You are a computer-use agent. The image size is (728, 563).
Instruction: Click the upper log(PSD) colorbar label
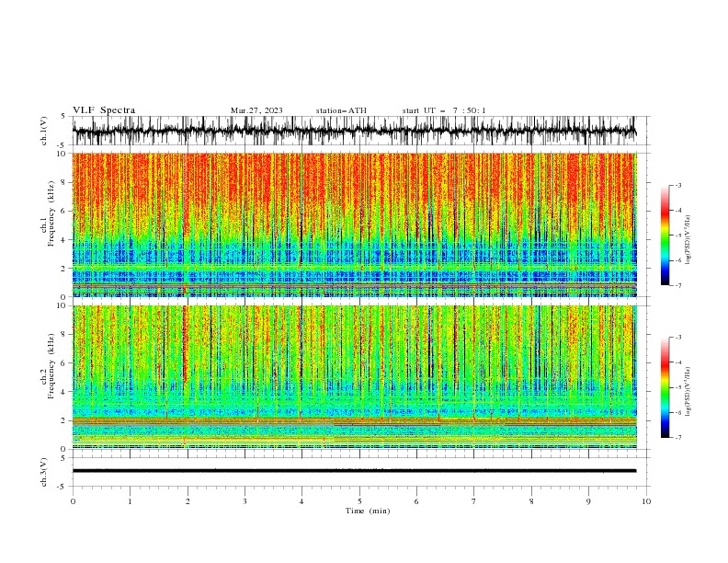point(688,240)
